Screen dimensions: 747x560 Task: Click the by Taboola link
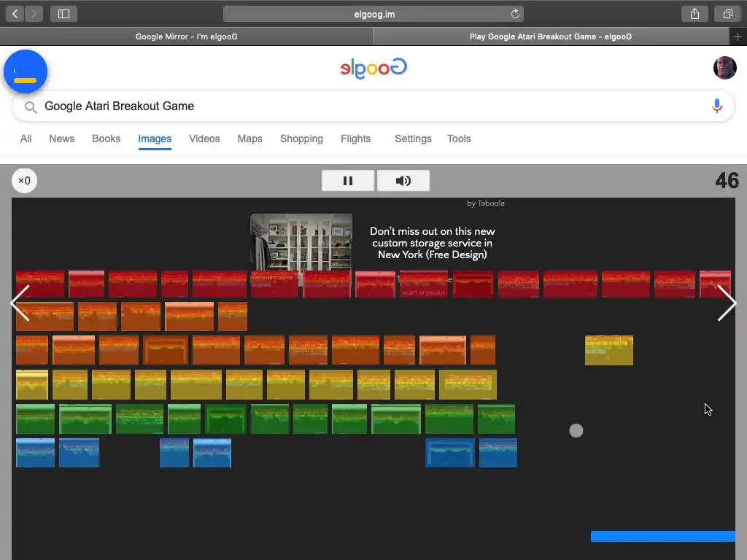[x=485, y=203]
